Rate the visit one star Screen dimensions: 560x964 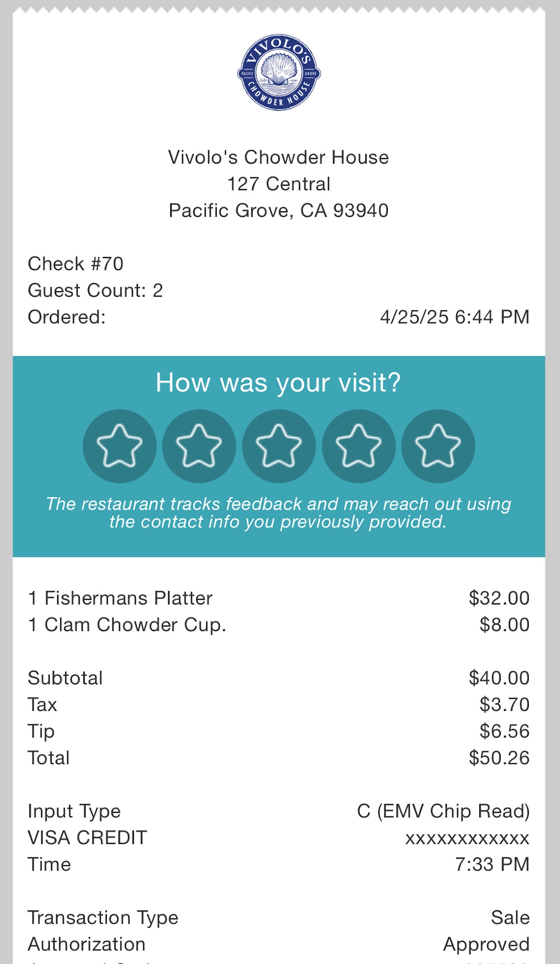119,446
